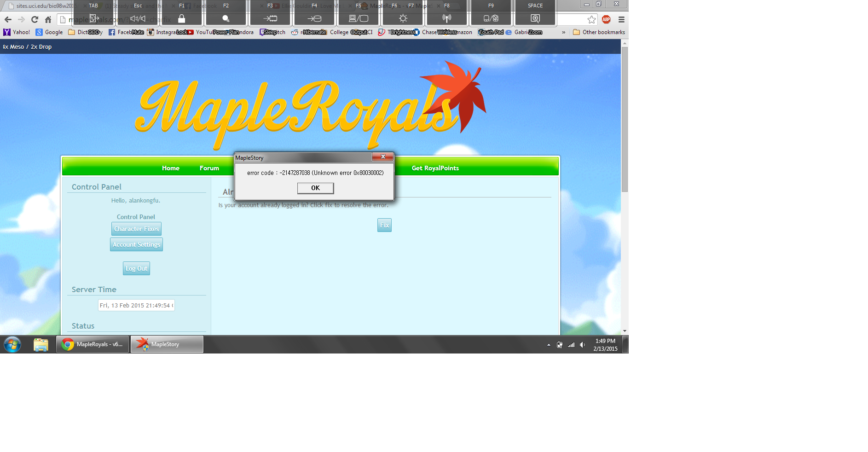Screen dimensions: 868x452
Task: Click the network signal tray icon
Action: [x=571, y=345]
